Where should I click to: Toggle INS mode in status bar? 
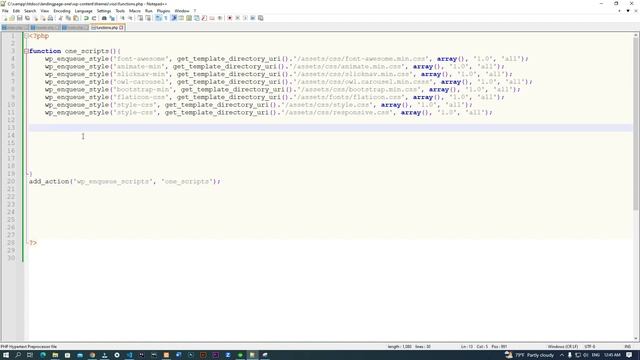pyautogui.click(x=627, y=347)
